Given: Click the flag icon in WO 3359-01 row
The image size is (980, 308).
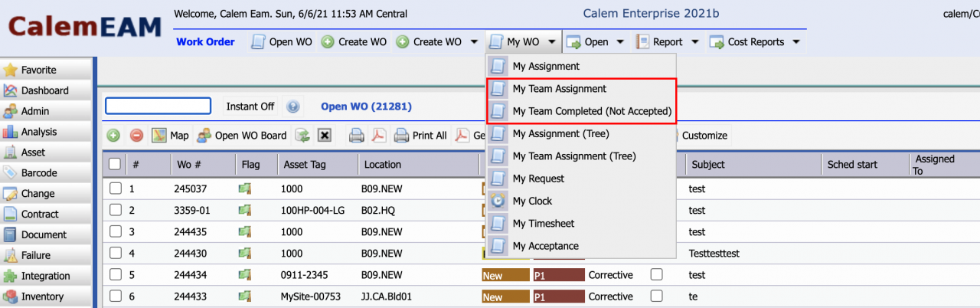Looking at the screenshot, I should (x=246, y=210).
